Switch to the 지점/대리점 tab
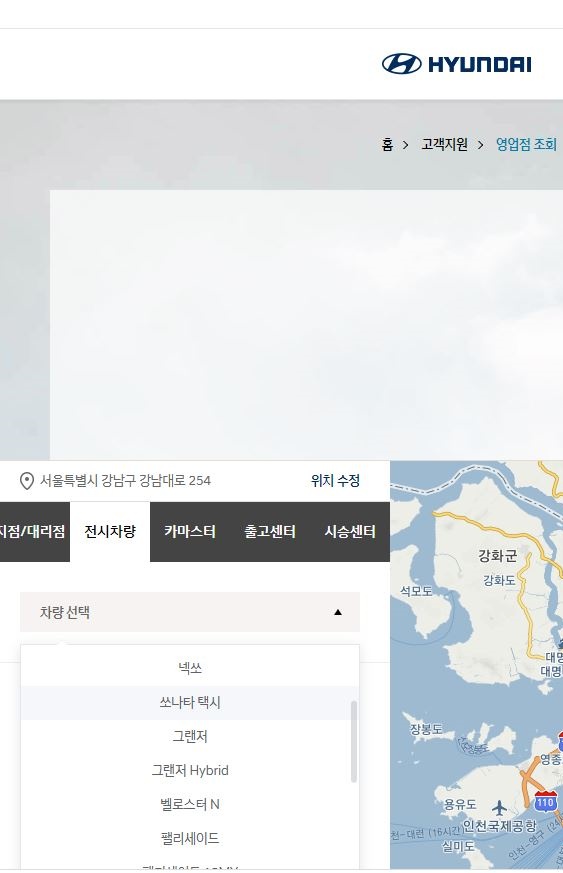The image size is (563, 873). [x=35, y=532]
